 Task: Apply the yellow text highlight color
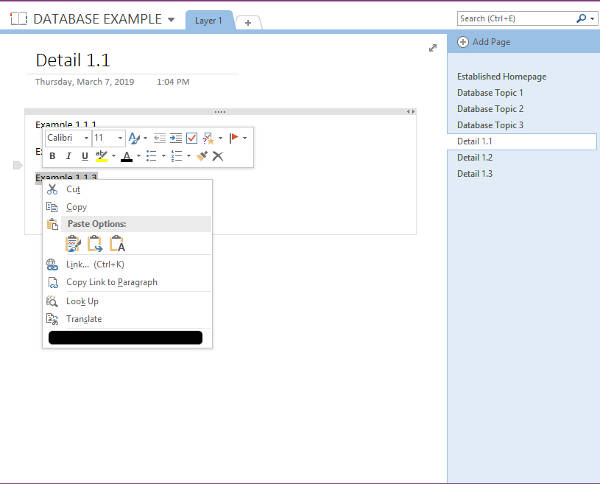tap(102, 156)
